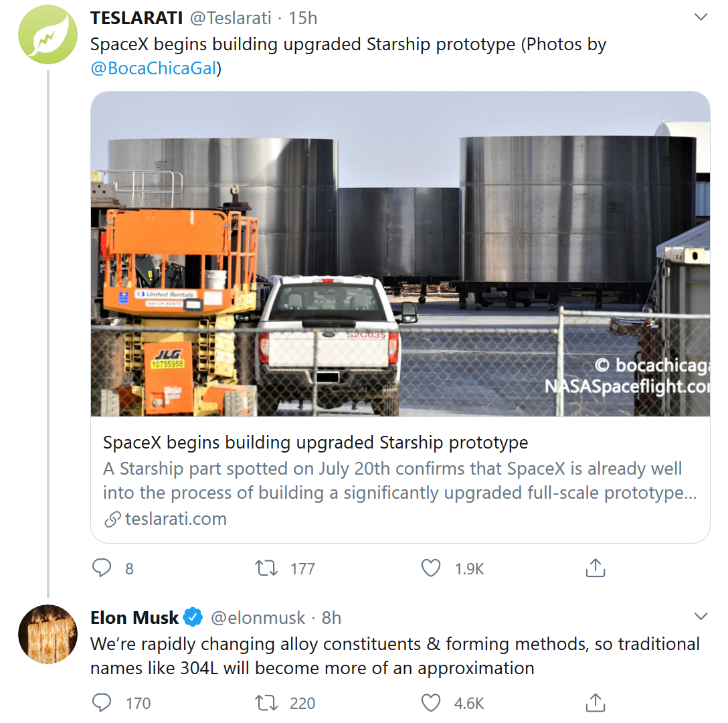
Task: Like Elon Musk's tweet
Action: [431, 703]
